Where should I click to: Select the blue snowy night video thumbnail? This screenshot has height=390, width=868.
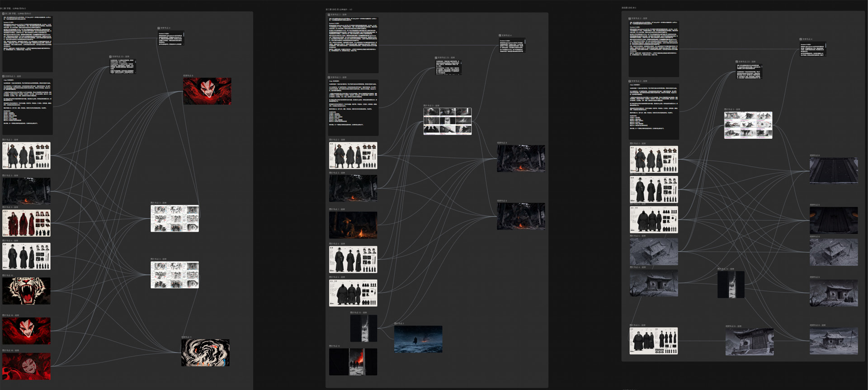[418, 339]
